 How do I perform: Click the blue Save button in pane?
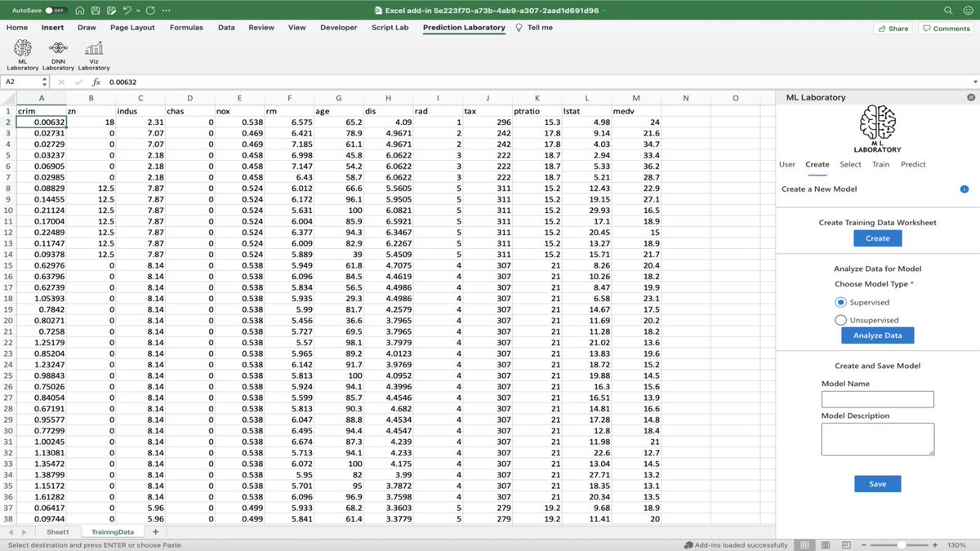(x=877, y=484)
